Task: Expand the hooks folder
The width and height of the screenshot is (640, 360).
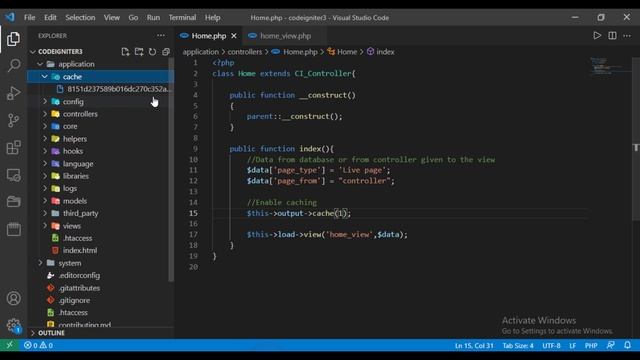Action: coord(45,151)
